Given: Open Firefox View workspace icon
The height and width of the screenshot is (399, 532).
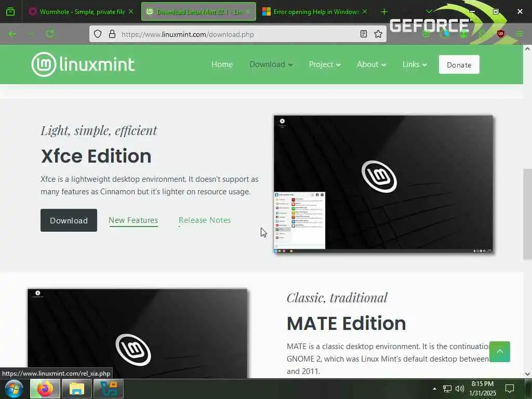Looking at the screenshot, I should pos(10,12).
